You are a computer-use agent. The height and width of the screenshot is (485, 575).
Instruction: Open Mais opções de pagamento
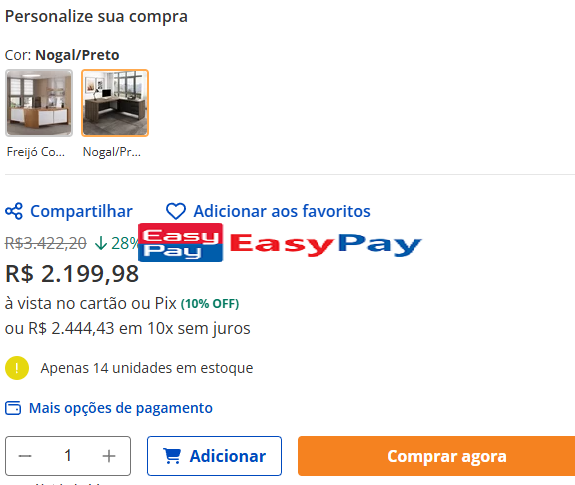121,408
